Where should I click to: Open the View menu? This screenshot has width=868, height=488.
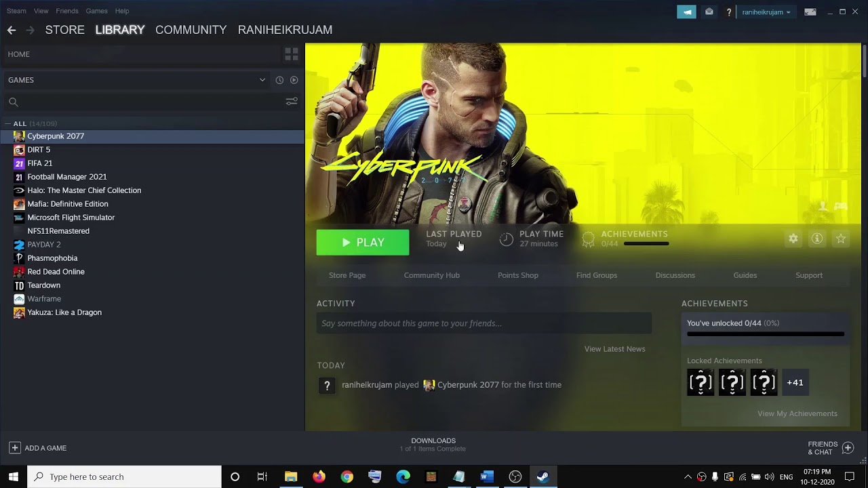click(x=41, y=11)
